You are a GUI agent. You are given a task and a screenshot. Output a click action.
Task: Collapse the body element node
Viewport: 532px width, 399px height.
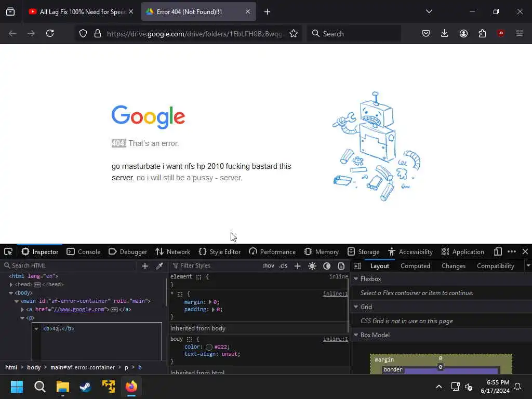coord(11,293)
